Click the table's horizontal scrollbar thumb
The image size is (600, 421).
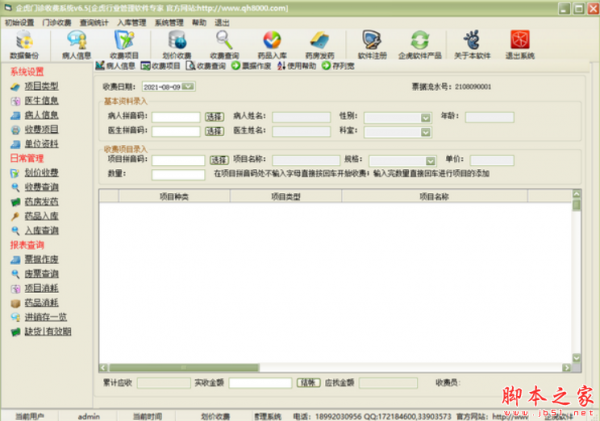184,367
